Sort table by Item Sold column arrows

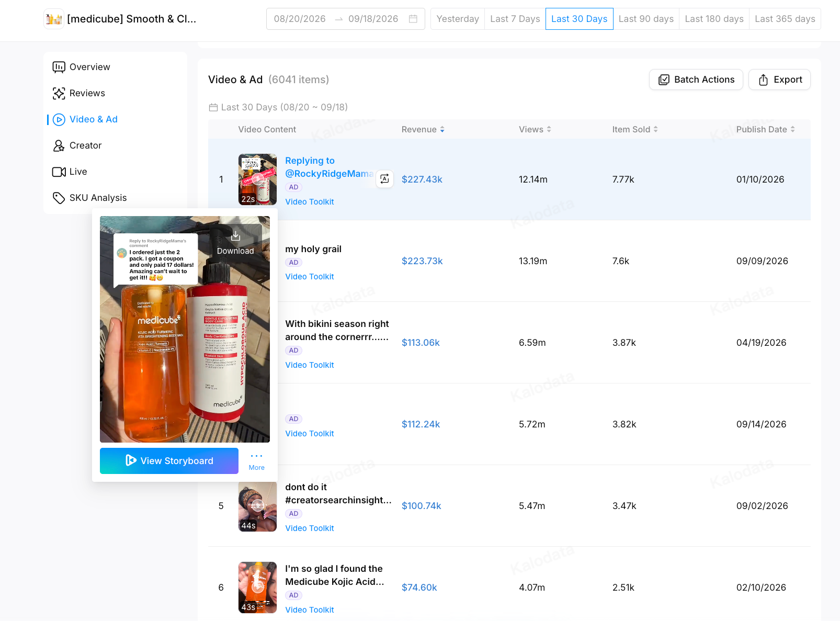(656, 129)
